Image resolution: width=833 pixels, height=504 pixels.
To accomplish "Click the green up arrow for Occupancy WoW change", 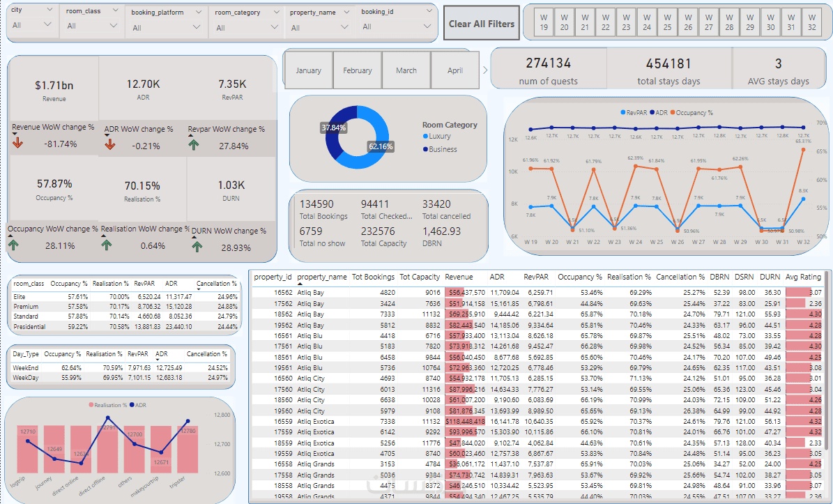I will click(x=13, y=245).
